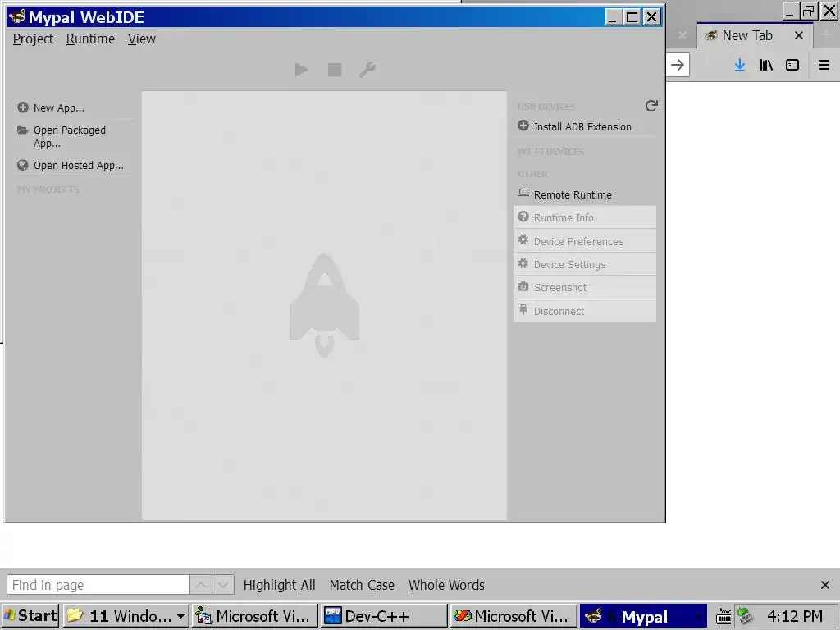Image resolution: width=840 pixels, height=630 pixels.
Task: Click the taskbar clock showing 4:12 PM
Action: point(794,616)
